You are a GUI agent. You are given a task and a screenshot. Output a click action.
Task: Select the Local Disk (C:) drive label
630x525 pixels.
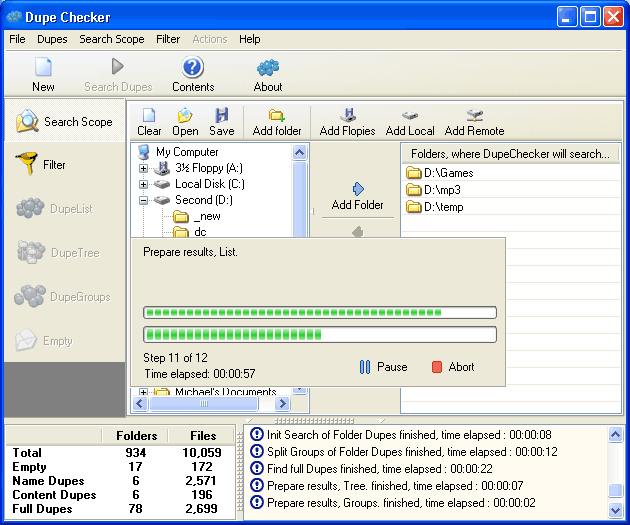pyautogui.click(x=210, y=184)
